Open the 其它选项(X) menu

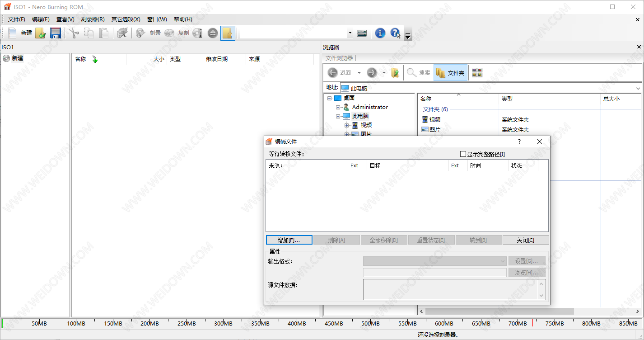click(x=126, y=19)
